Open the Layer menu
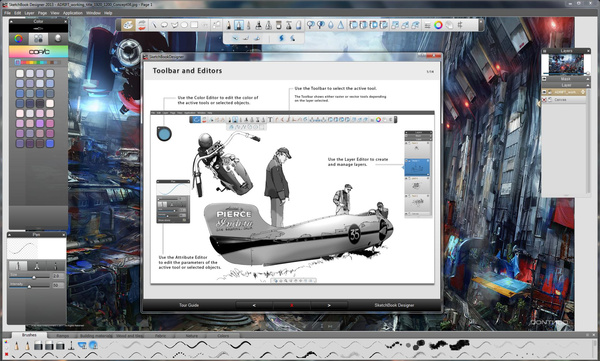600x361 pixels. pos(29,13)
